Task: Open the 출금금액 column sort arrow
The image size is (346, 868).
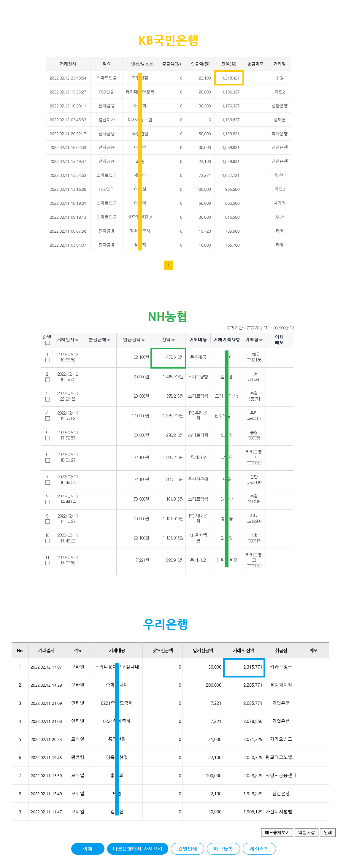Action: tap(109, 340)
